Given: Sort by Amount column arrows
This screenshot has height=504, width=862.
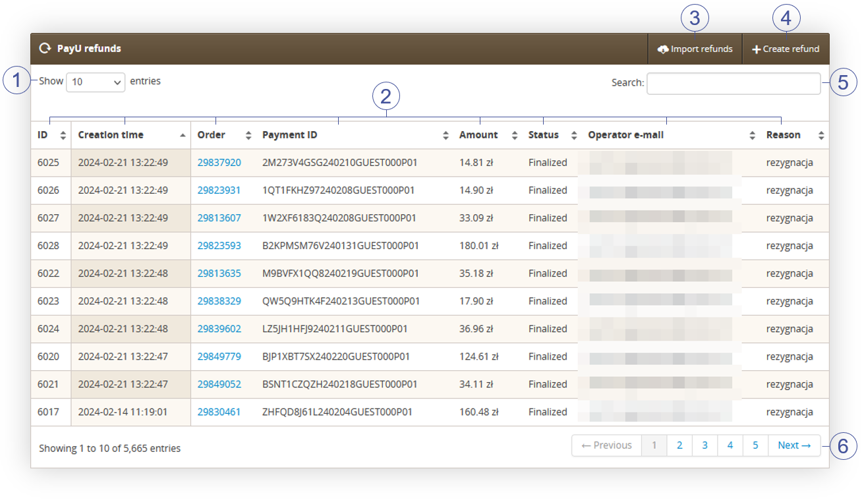Looking at the screenshot, I should coord(514,135).
